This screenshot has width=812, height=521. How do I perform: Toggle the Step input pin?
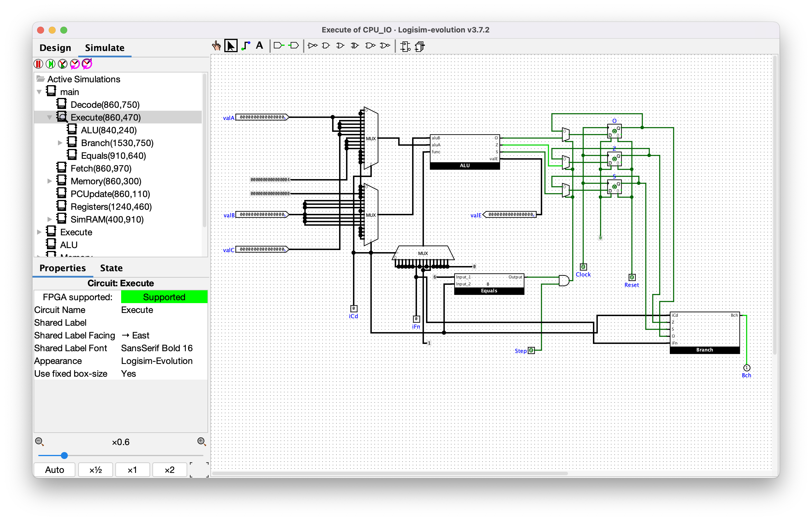point(531,351)
